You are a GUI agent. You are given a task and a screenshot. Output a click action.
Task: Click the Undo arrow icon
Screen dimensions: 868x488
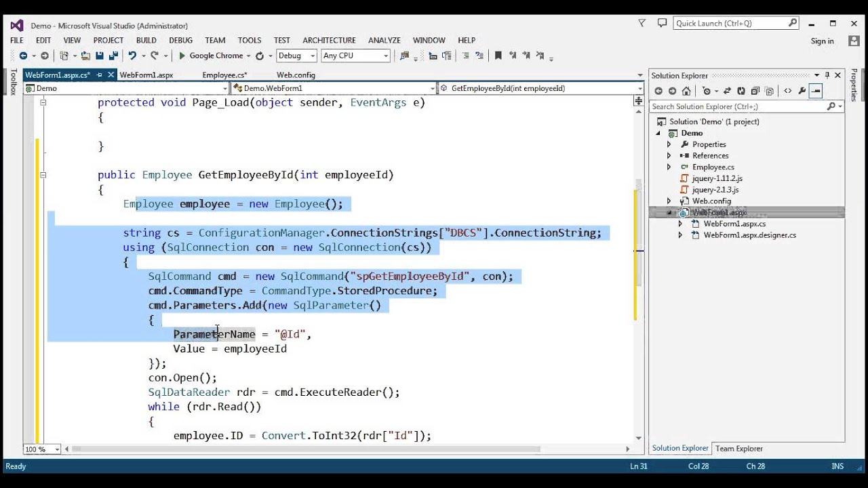132,56
